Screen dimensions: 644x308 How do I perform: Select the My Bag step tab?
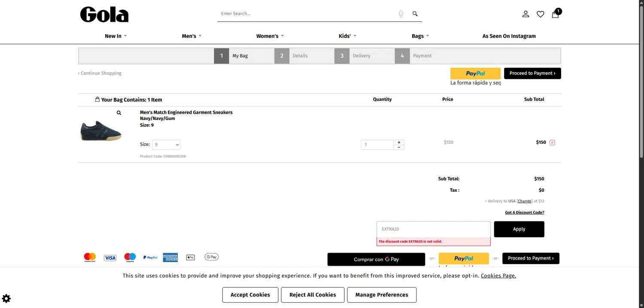(x=244, y=56)
